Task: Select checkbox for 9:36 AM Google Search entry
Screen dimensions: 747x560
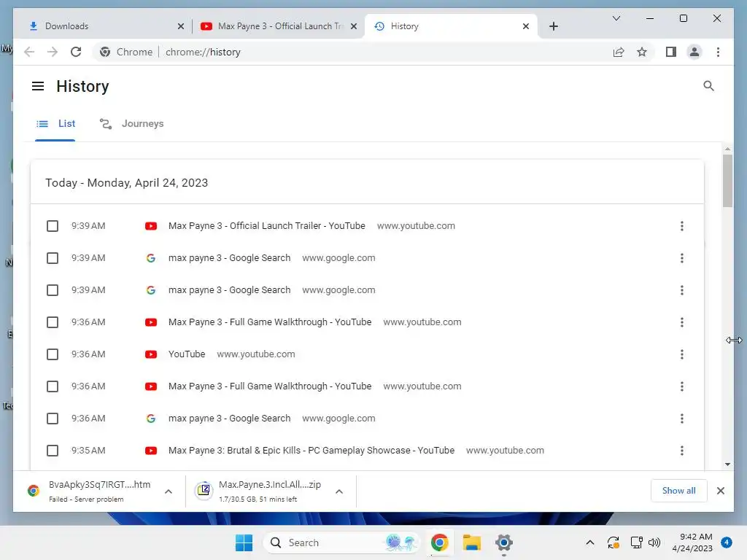Action: (53, 419)
